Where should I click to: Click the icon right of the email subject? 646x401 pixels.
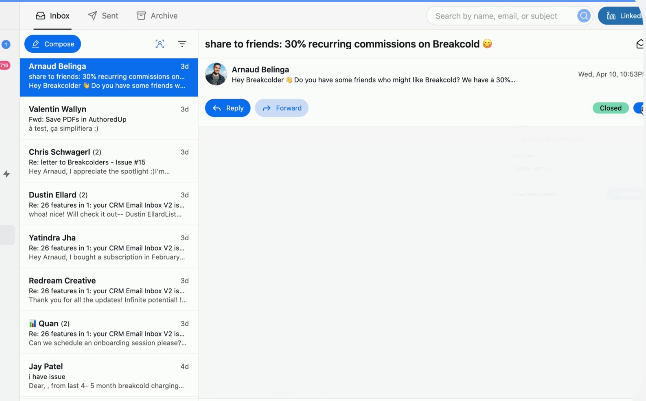640,44
